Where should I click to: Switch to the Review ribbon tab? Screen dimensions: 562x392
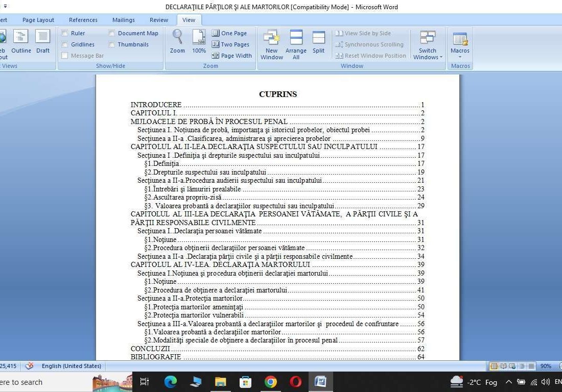click(158, 20)
